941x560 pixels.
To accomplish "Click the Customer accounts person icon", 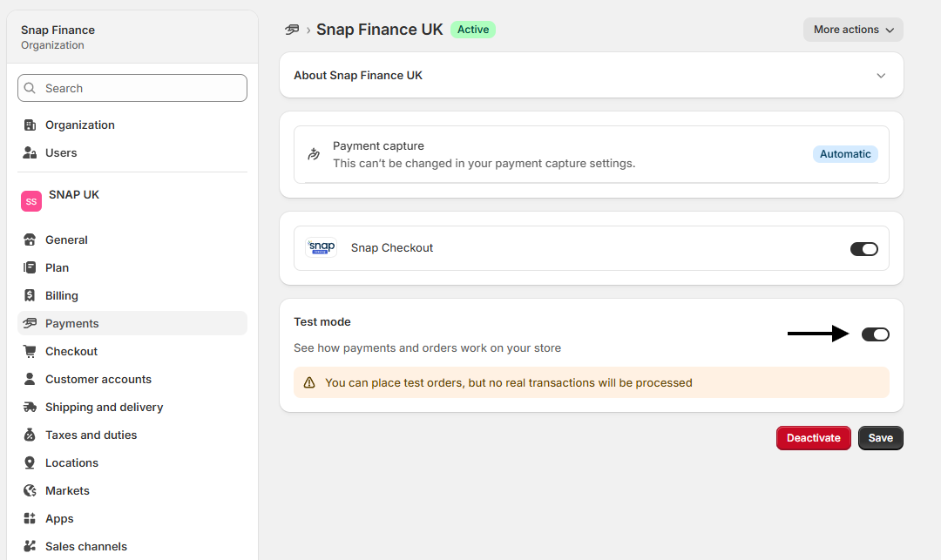I will [30, 379].
